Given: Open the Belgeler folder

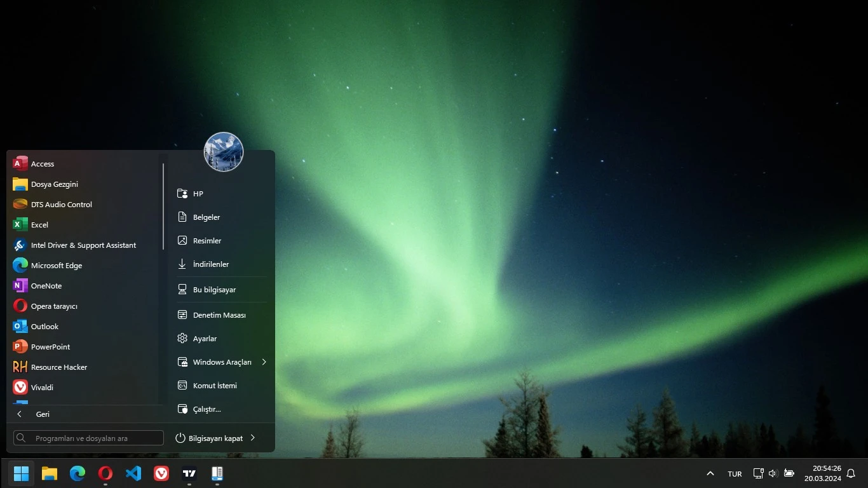Looking at the screenshot, I should click(x=221, y=217).
